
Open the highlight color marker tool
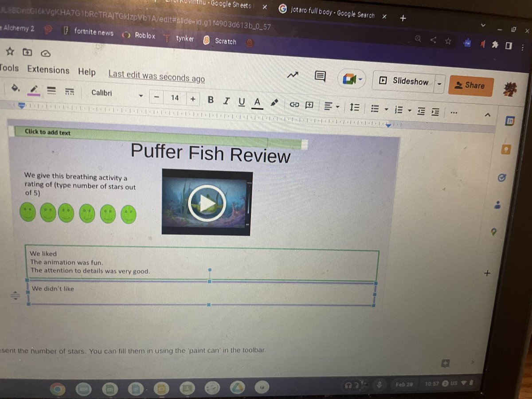274,103
